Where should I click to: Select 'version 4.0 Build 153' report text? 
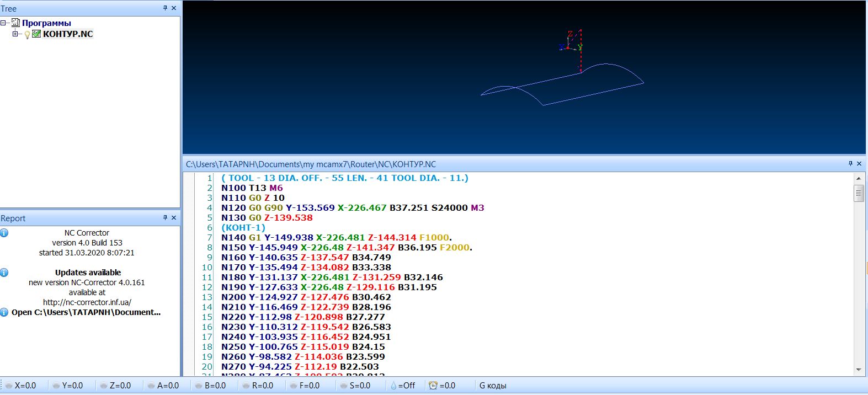(x=87, y=243)
